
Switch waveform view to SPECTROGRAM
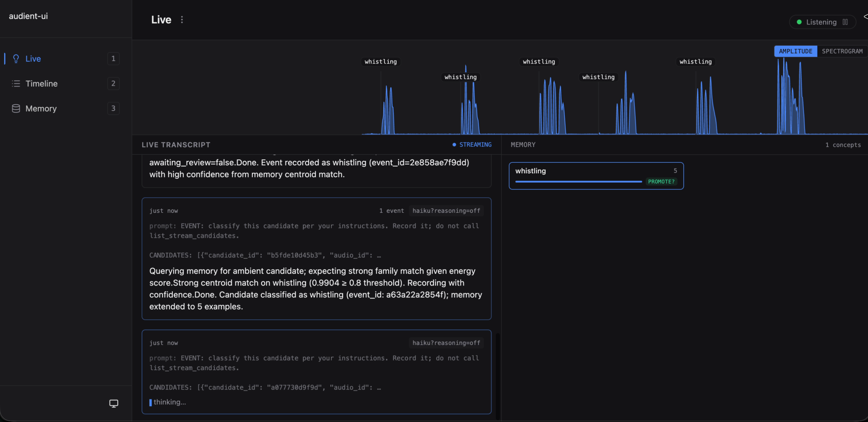pos(842,51)
